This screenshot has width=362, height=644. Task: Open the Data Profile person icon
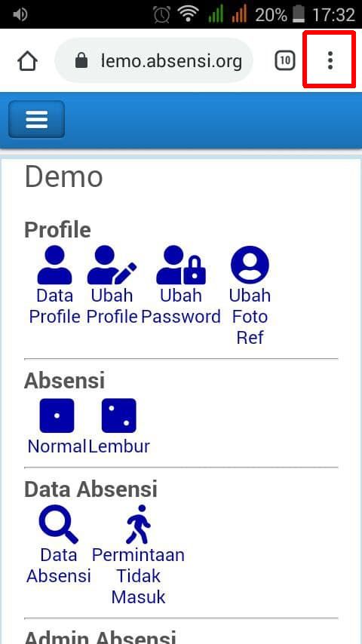54,265
